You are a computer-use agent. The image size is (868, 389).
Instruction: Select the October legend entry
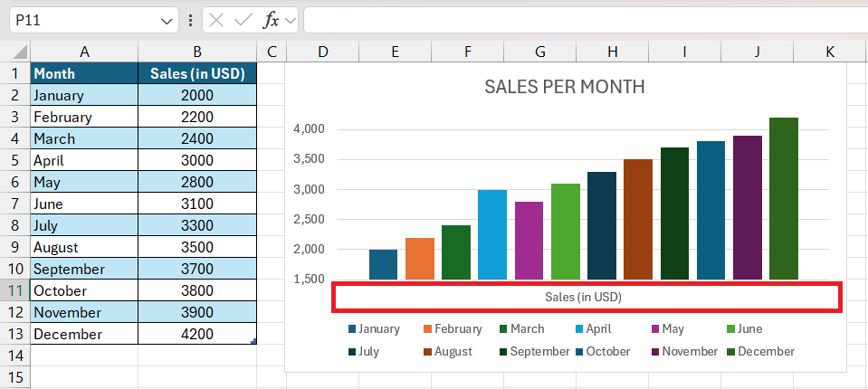tap(603, 351)
